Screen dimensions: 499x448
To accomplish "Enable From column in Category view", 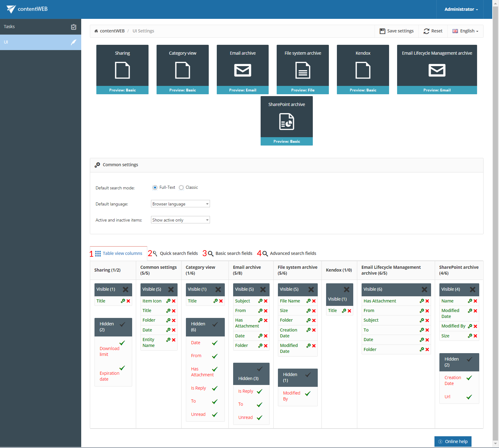I will pos(215,356).
